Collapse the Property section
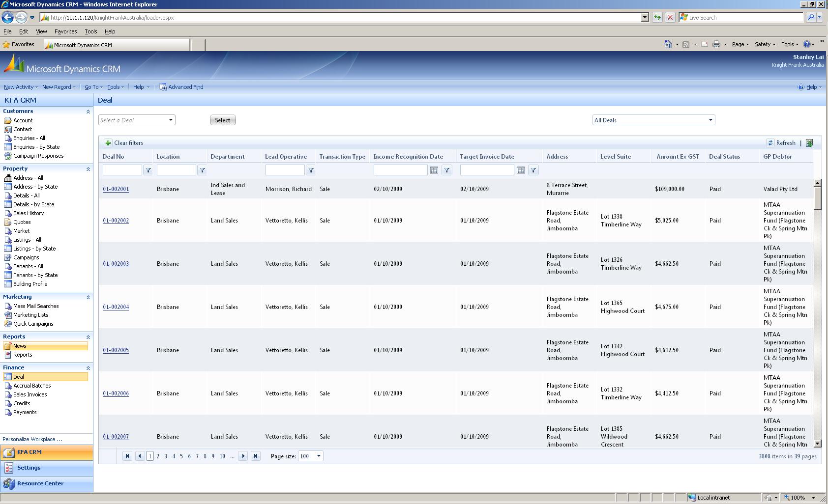Screen dimensions: 828x504 click(x=88, y=169)
